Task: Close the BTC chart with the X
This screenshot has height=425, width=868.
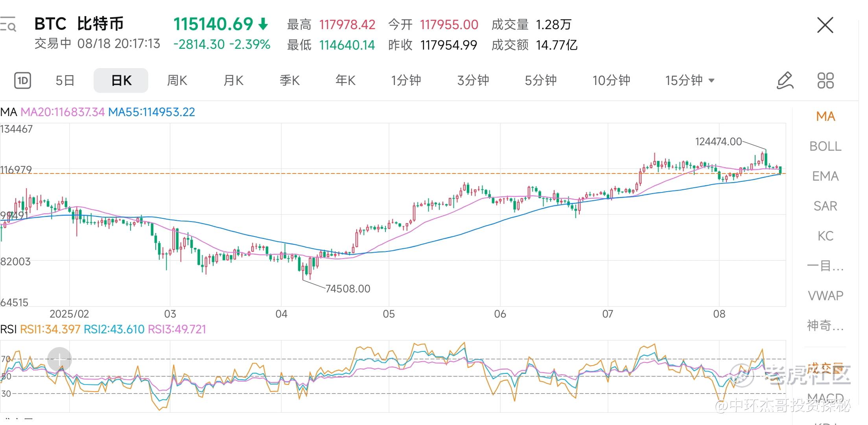Action: 825,25
